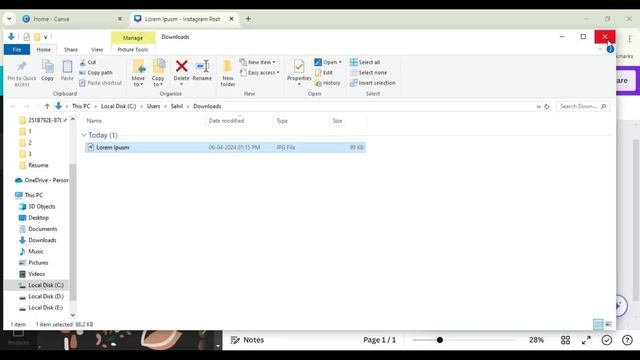Switch to the Share ribbon tab
640x360 pixels.
(x=71, y=49)
